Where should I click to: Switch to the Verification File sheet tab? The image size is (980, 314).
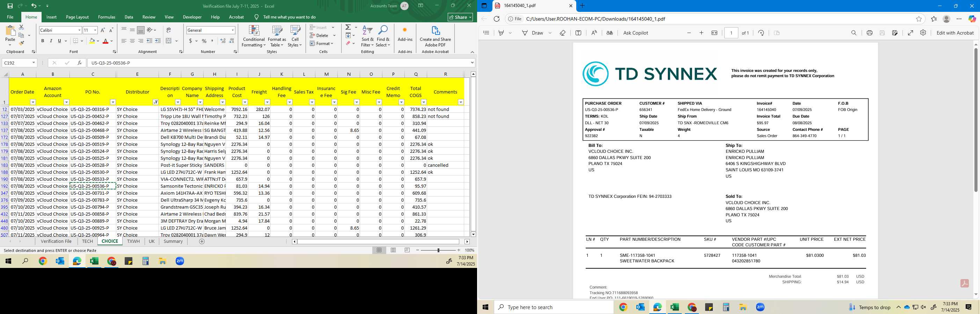[x=56, y=241]
